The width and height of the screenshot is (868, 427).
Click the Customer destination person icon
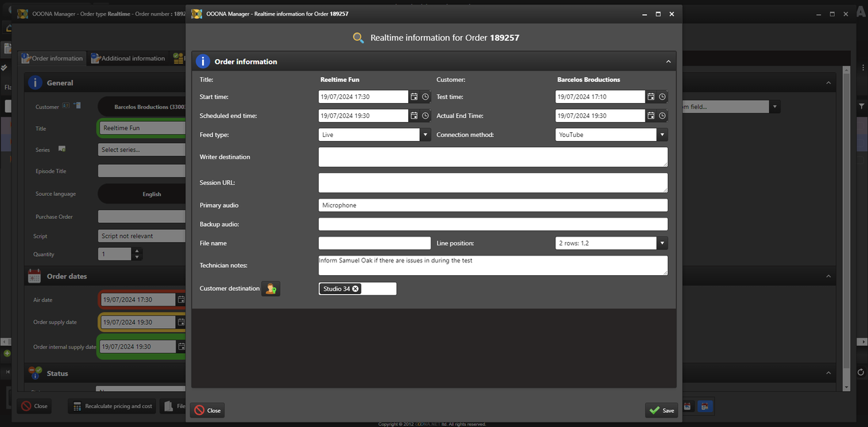coord(271,289)
